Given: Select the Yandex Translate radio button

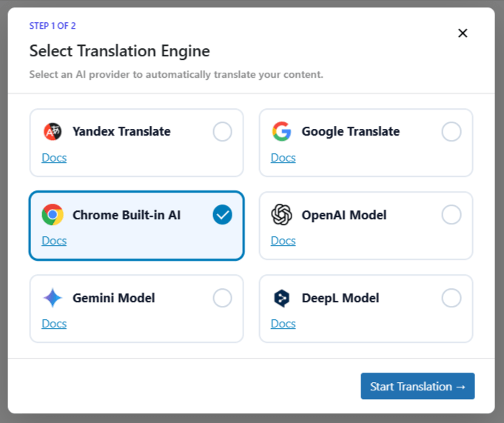Looking at the screenshot, I should pyautogui.click(x=222, y=132).
